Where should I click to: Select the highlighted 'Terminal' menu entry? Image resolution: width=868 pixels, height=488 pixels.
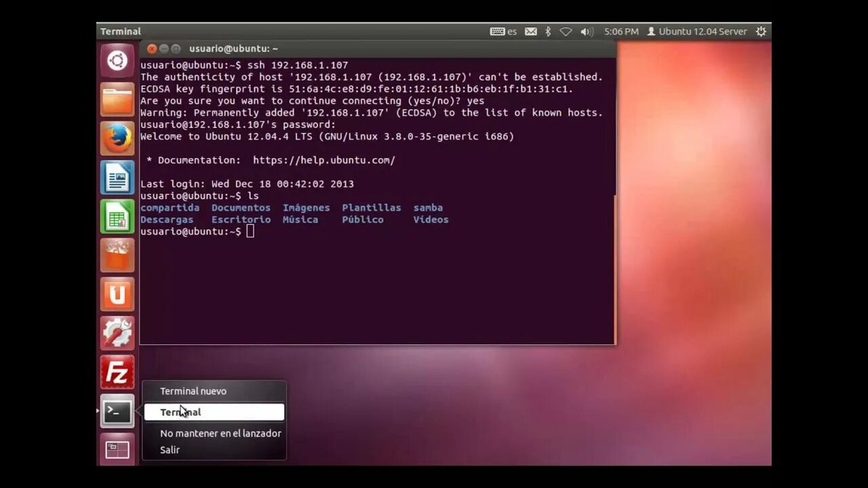[x=214, y=412]
